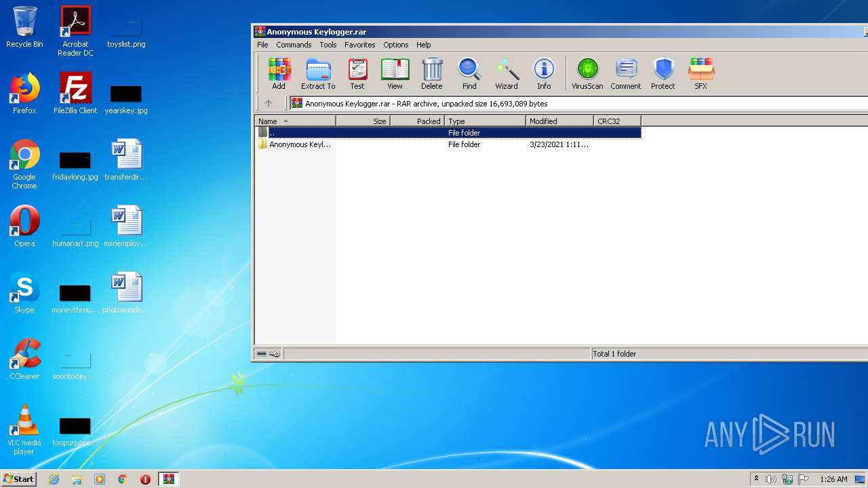Select the Firefox desktop icon

[x=24, y=94]
